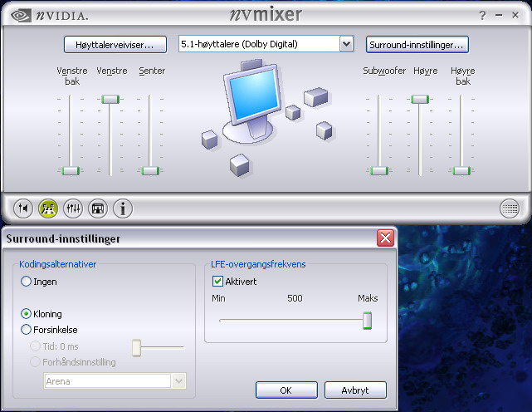
Task: Click the center speaker cube above monitor
Action: [x=251, y=65]
